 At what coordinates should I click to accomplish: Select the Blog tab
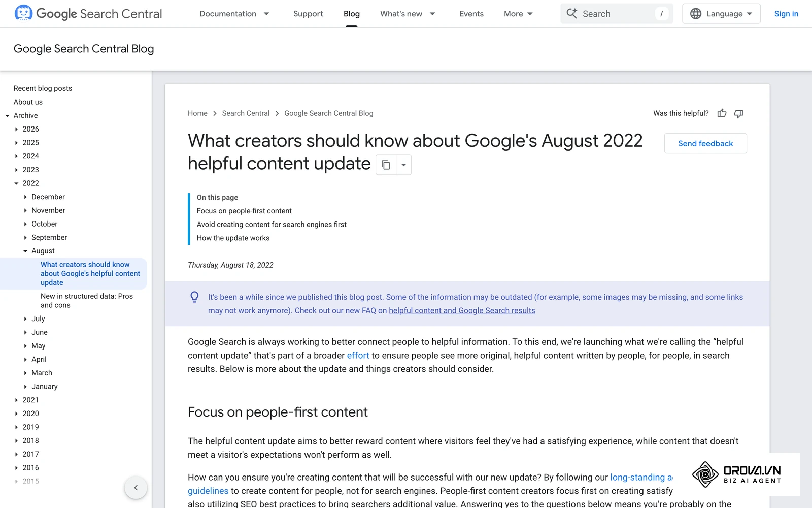352,14
